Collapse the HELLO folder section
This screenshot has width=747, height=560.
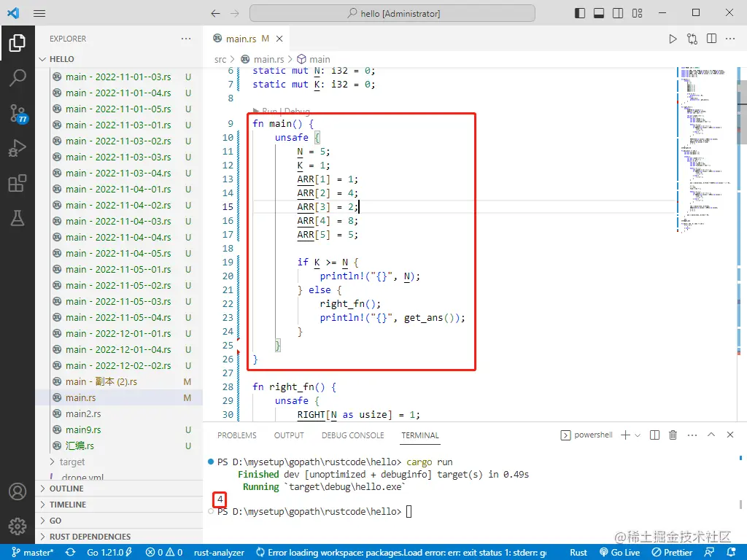pyautogui.click(x=120, y=59)
